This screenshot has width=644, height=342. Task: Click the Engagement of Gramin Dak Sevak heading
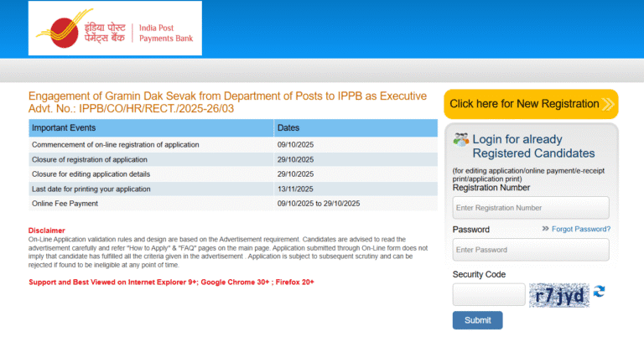(228, 96)
